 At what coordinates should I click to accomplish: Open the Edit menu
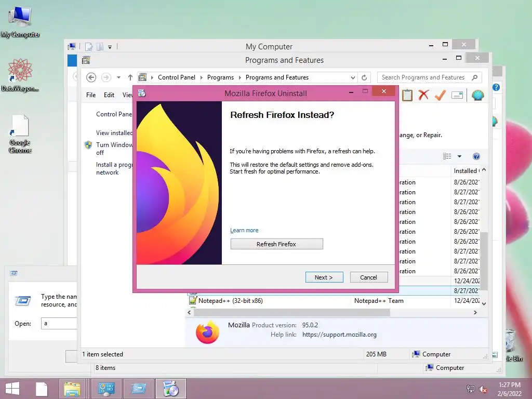[x=109, y=95]
